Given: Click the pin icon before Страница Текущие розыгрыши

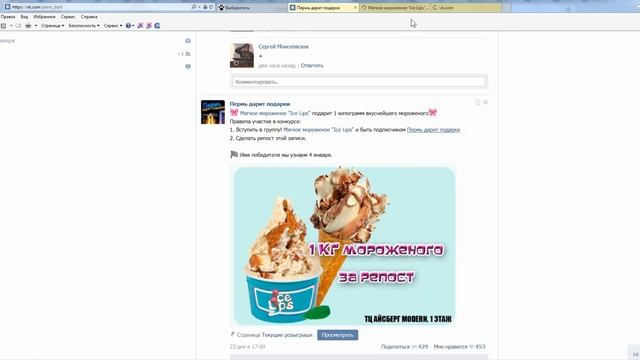Looking at the screenshot, I should [x=233, y=334].
